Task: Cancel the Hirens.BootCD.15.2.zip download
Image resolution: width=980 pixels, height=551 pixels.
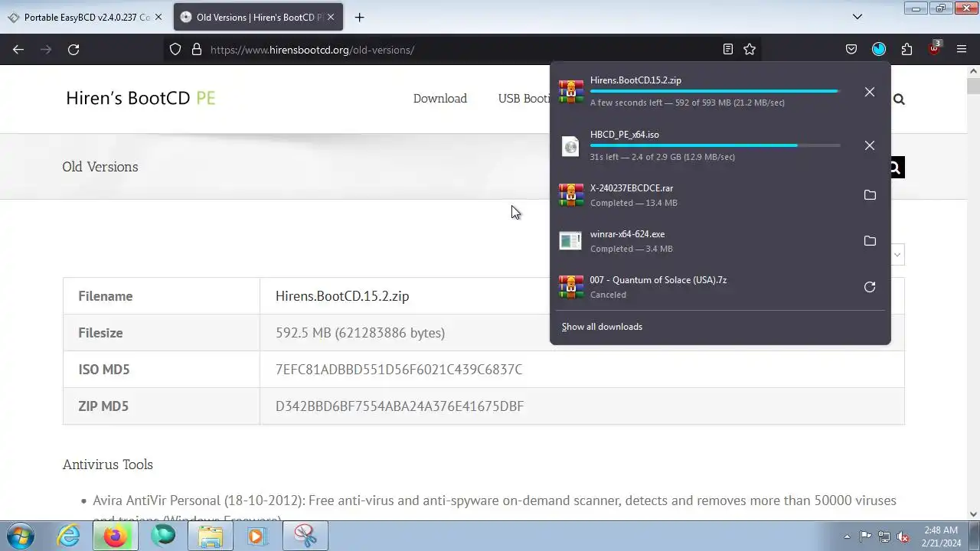Action: 870,92
